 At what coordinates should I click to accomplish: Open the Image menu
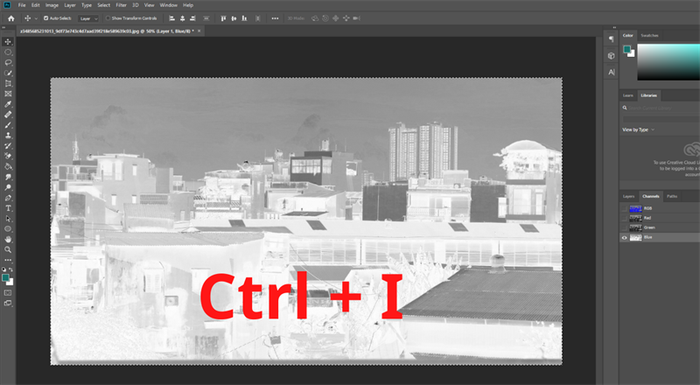coord(52,5)
